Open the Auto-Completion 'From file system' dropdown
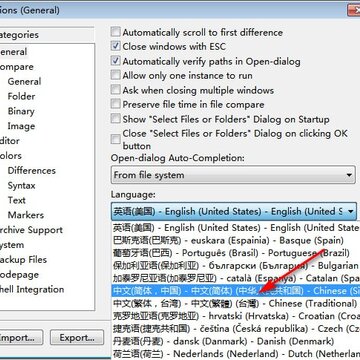 [233, 175]
